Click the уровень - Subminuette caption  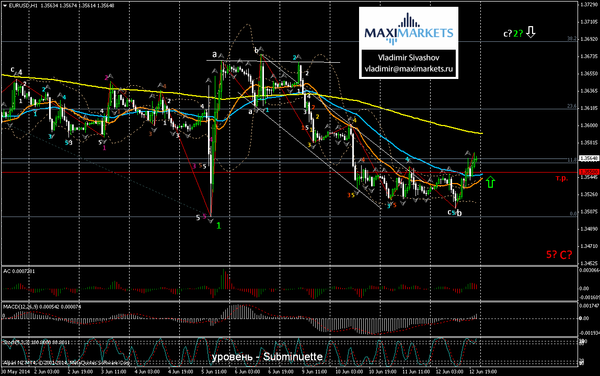pos(267,357)
